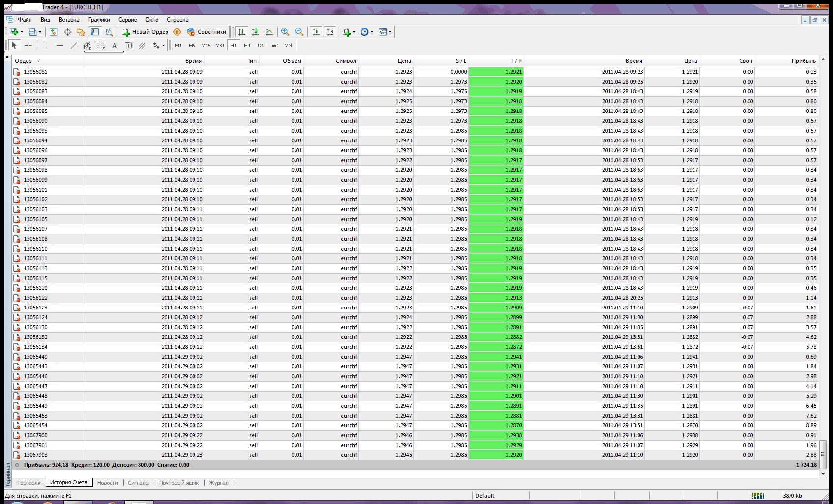Click the Новый Ордер button
This screenshot has height=504, width=833.
[145, 32]
